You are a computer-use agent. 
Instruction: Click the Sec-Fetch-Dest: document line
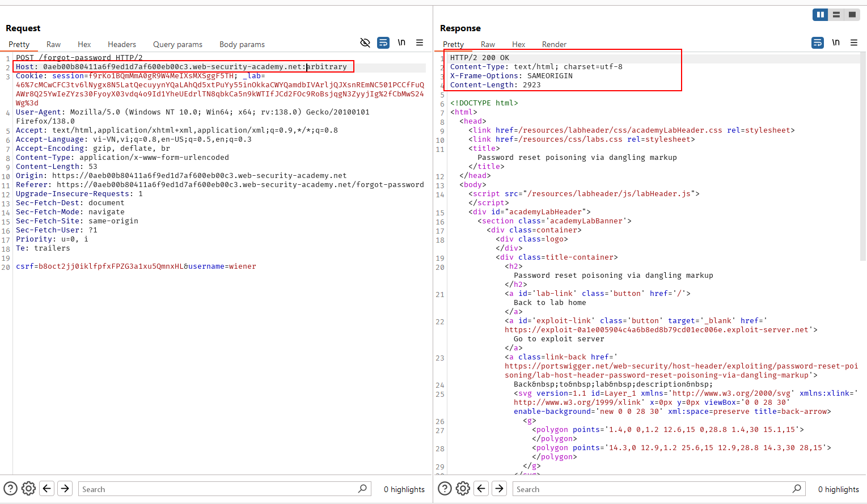[70, 203]
